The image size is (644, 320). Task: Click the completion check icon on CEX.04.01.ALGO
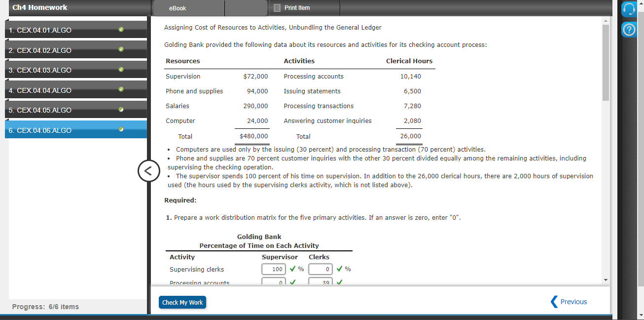click(x=120, y=29)
